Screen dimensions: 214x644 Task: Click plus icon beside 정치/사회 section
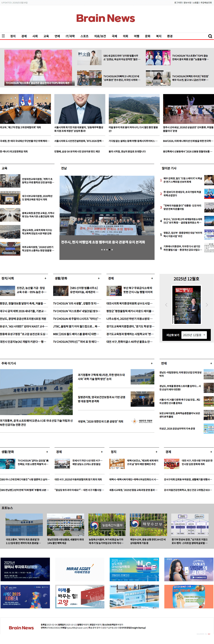tap(46, 278)
